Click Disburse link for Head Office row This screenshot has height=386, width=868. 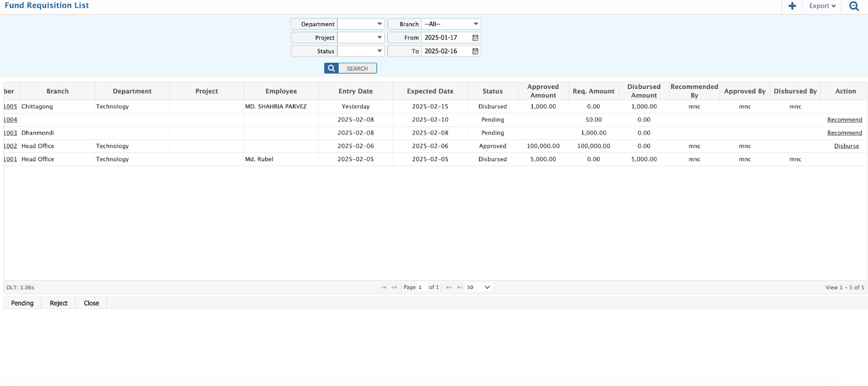846,146
